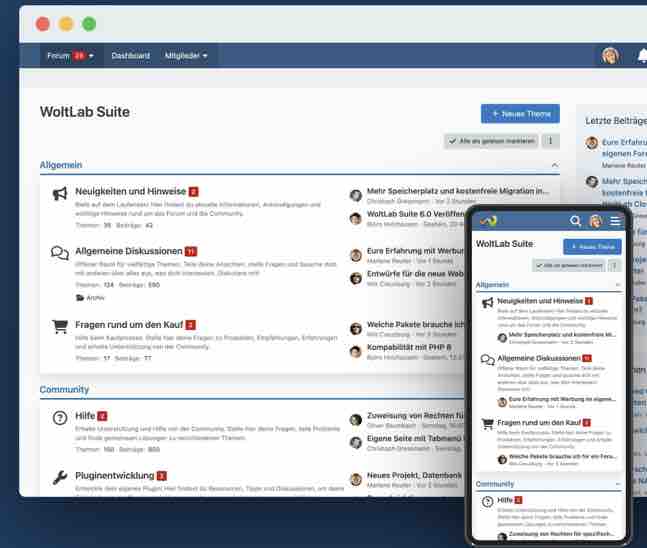Image resolution: width=647 pixels, height=548 pixels.
Task: Open thread Zuweisung von Rechten
Action: tap(416, 416)
